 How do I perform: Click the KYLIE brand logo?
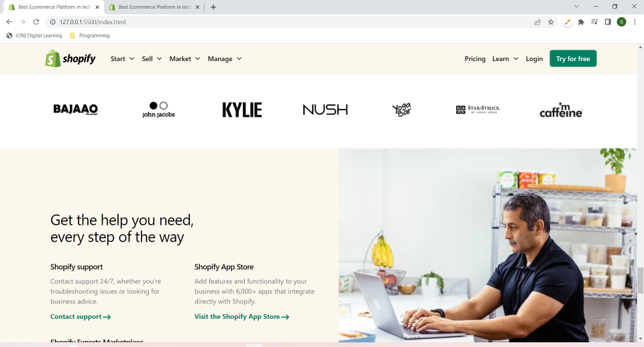click(x=242, y=110)
